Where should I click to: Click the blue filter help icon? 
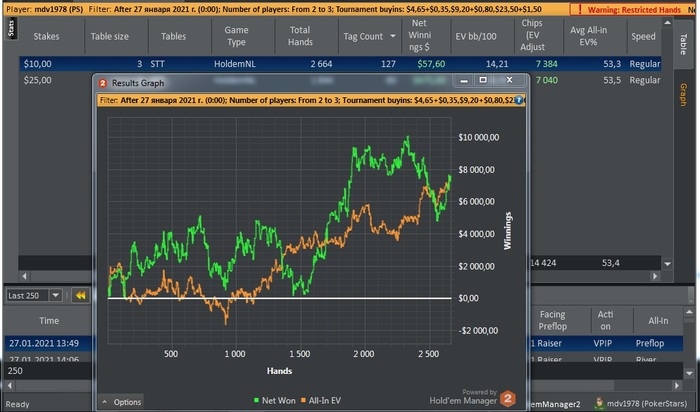[518, 100]
